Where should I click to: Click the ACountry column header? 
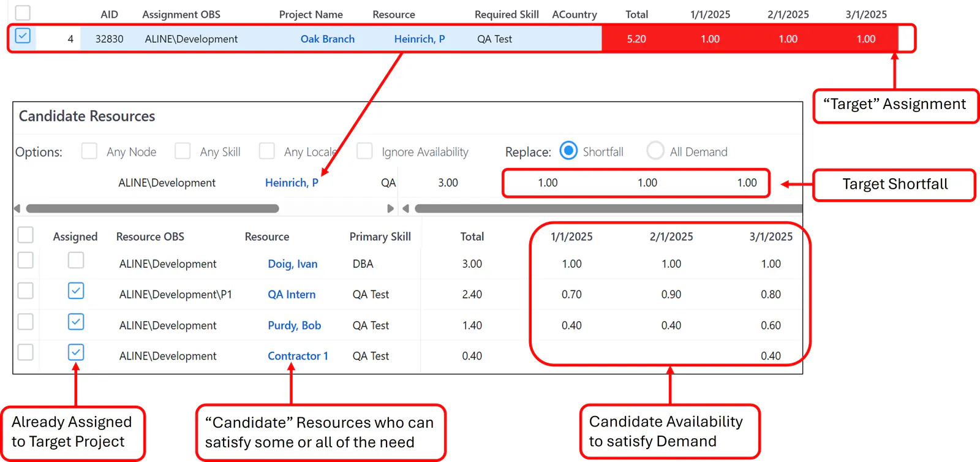coord(575,14)
